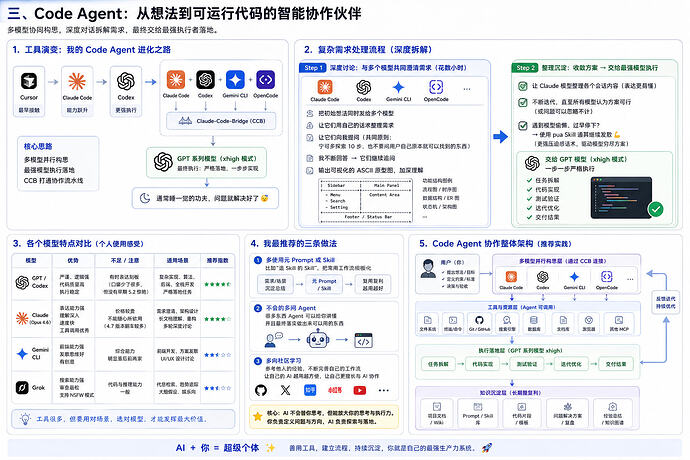Click the star rating in the Claude row
Image resolution: width=690 pixels, height=460 pixels.
pos(217,319)
